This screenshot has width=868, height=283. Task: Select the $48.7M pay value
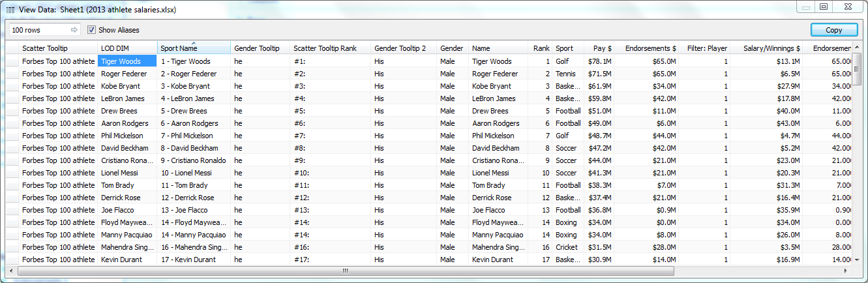pos(599,136)
